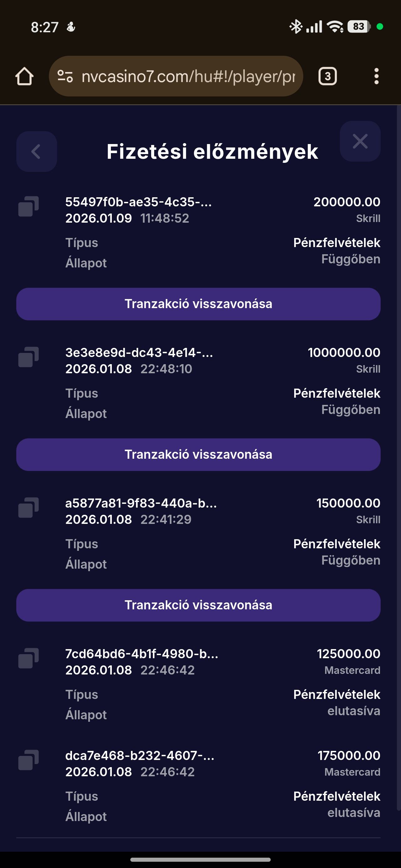
Task: Tap the 7cd64bd6-4b1f-4980 transaction ID text
Action: tap(142, 654)
